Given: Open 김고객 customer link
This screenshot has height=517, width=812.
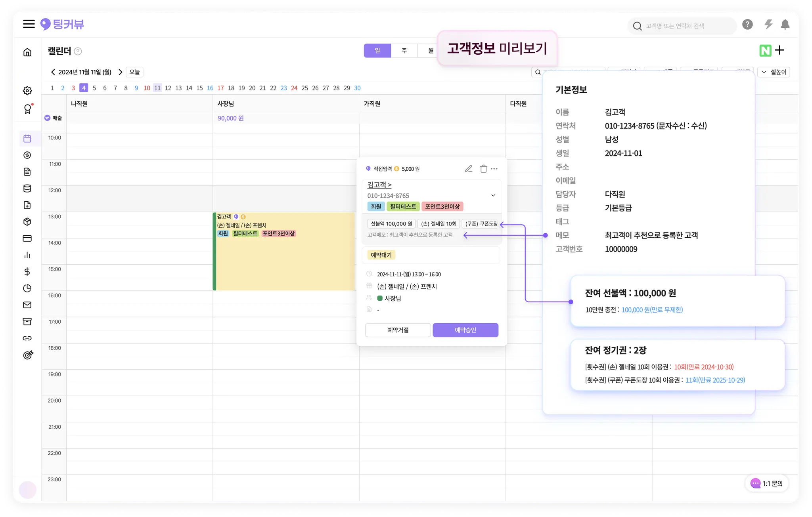Looking at the screenshot, I should coord(379,185).
